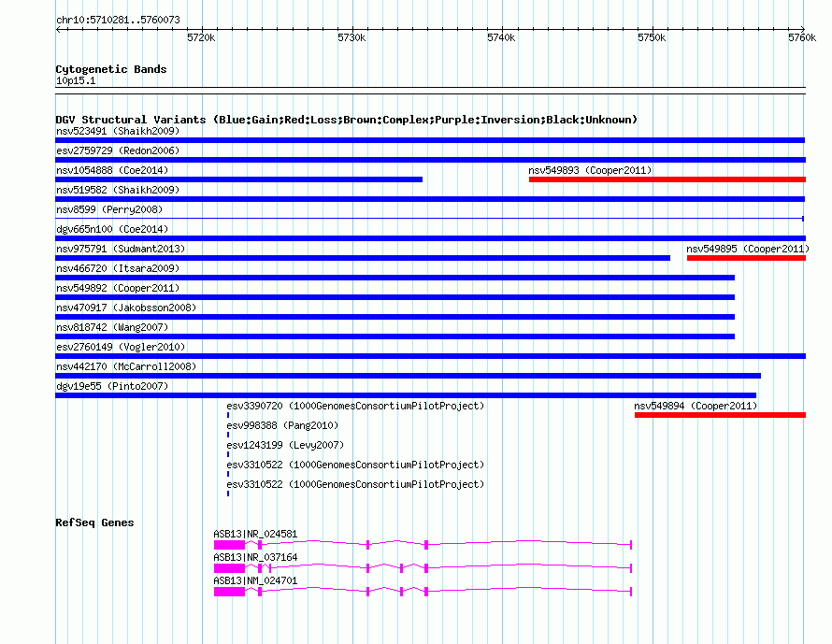Click the esv2760149 (Vogler2010) label
The width and height of the screenshot is (832, 644).
coord(121,347)
